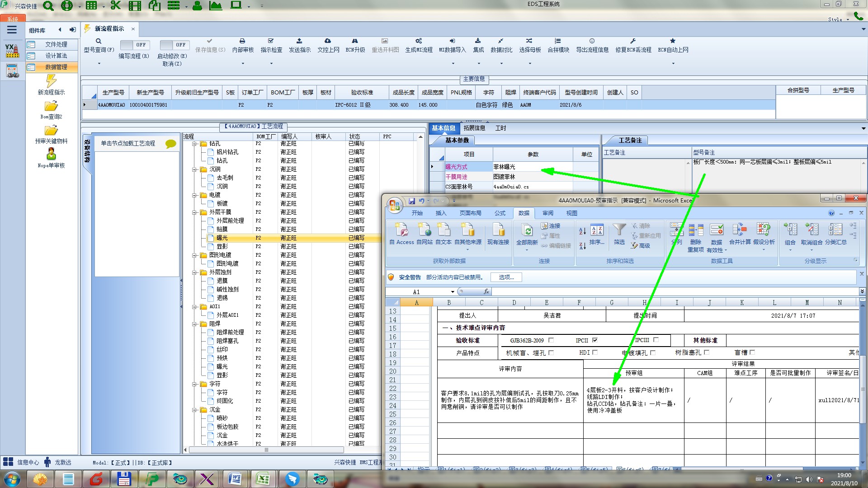
Task: Collapse the 外层干膜 tree node
Action: 195,212
